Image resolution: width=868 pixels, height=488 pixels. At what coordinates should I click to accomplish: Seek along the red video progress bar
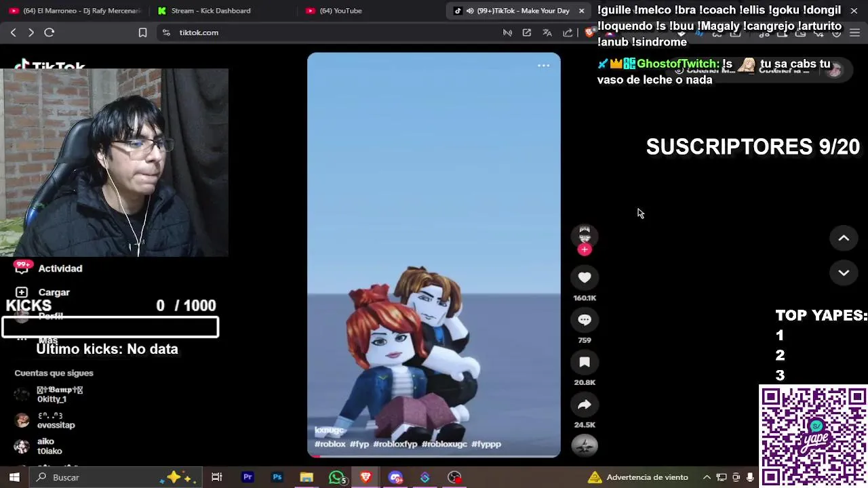pos(434,456)
